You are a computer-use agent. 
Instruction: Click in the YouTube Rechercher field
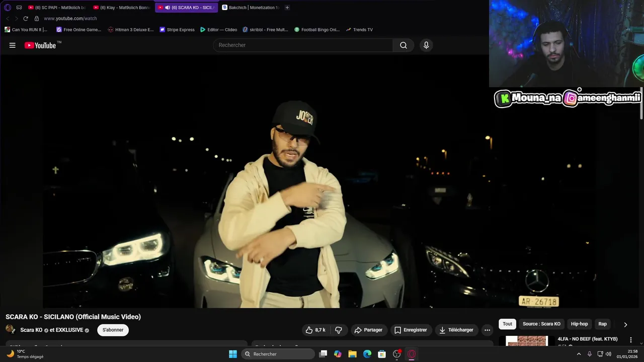(x=303, y=45)
